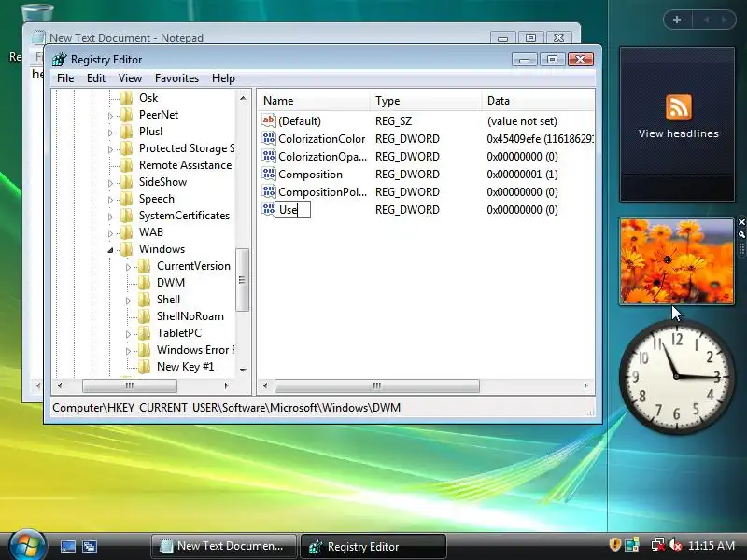Viewport: 747px width, 560px height.
Task: Click the Show Desktop quick launch icon
Action: (x=67, y=546)
